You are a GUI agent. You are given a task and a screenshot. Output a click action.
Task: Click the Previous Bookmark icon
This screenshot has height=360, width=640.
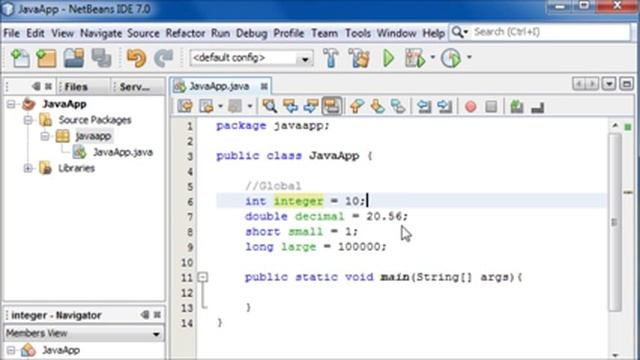click(x=357, y=107)
